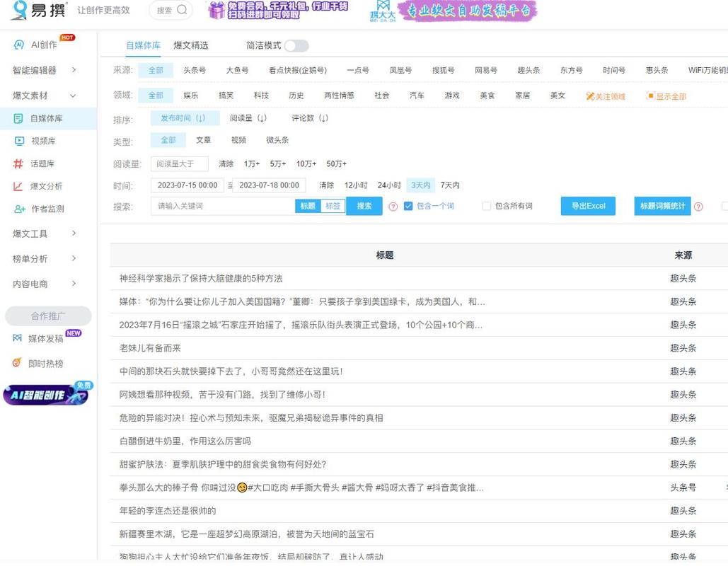Filter field by 科技
Image resolution: width=728 pixels, height=566 pixels.
coord(261,96)
